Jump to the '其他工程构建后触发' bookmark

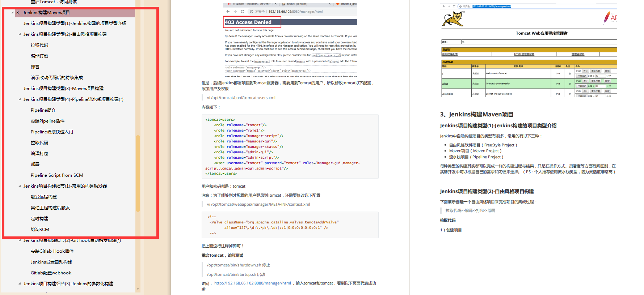[x=50, y=208]
